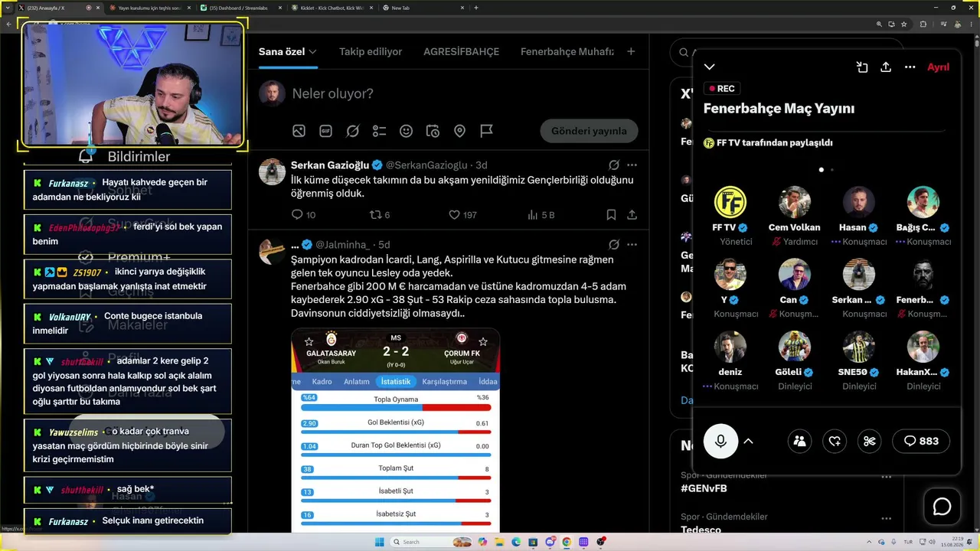Click the Gönderi yayınla button
The width and height of the screenshot is (980, 551).
(x=589, y=131)
